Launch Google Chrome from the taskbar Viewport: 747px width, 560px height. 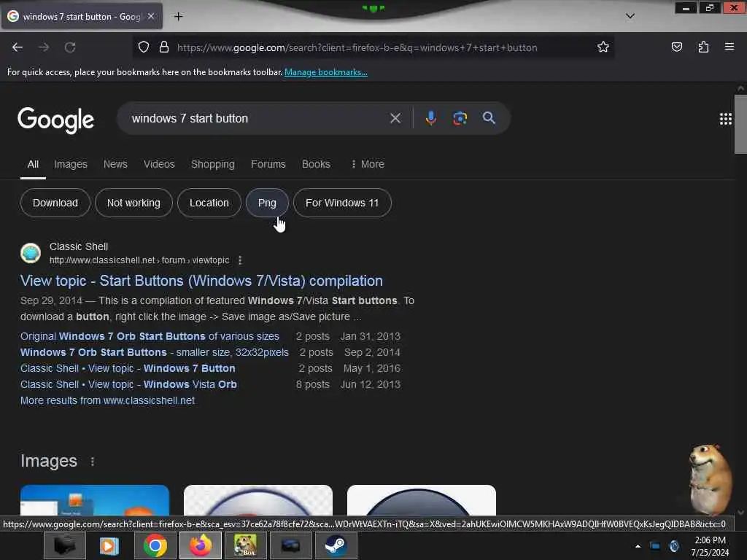click(155, 545)
